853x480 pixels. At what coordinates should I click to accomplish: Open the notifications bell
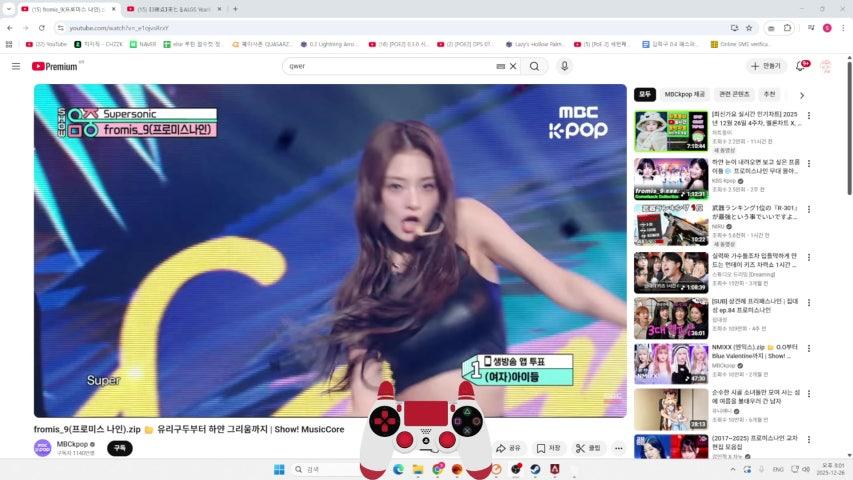[801, 66]
